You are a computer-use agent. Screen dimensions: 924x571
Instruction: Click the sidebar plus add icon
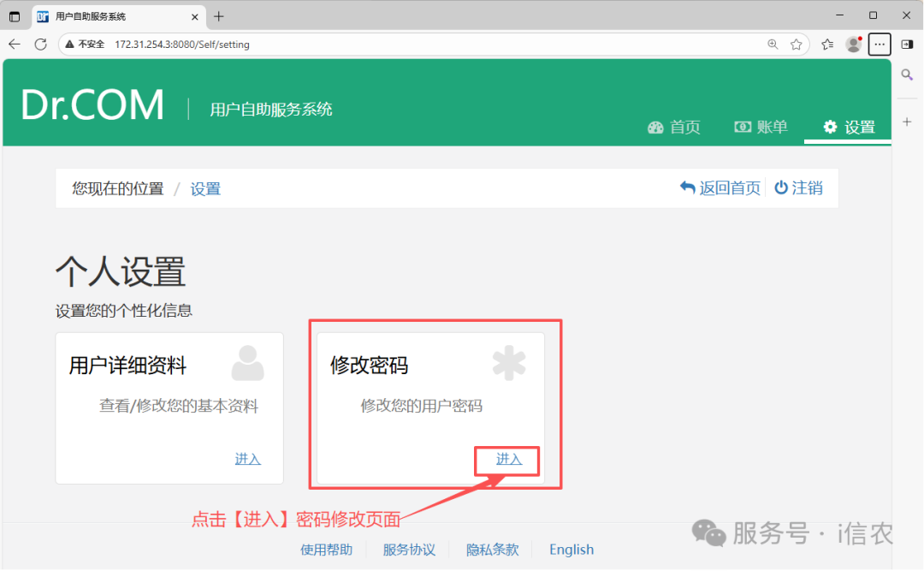pos(908,122)
